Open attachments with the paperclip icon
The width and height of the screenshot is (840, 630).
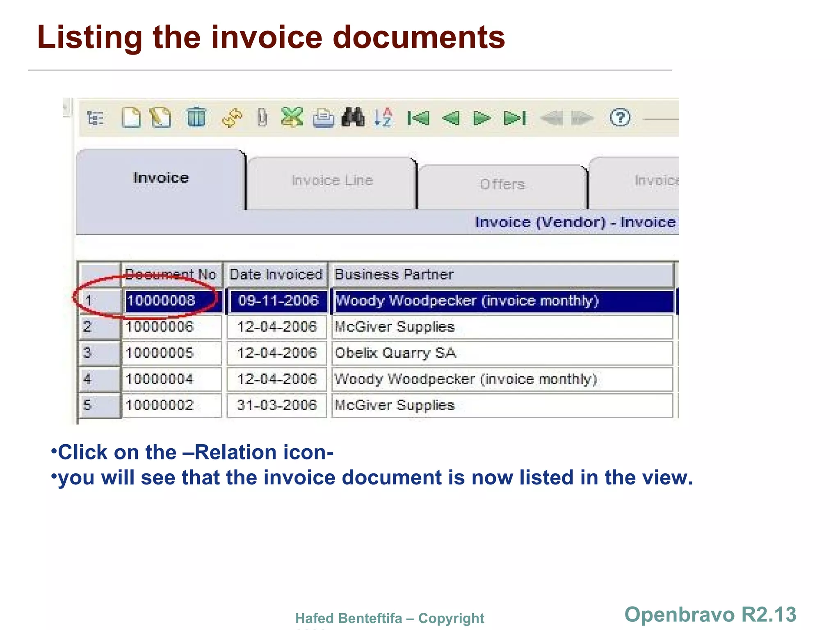point(262,118)
